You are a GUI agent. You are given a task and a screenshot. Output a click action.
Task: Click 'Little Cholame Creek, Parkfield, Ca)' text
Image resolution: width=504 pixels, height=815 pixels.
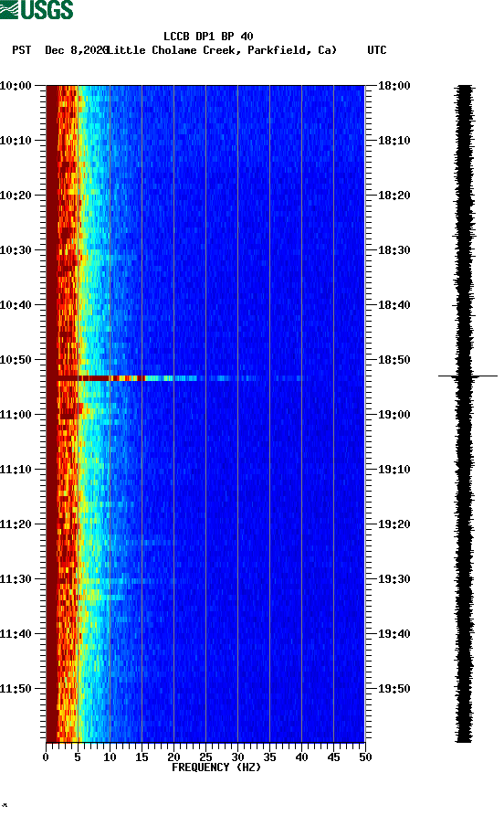click(222, 50)
